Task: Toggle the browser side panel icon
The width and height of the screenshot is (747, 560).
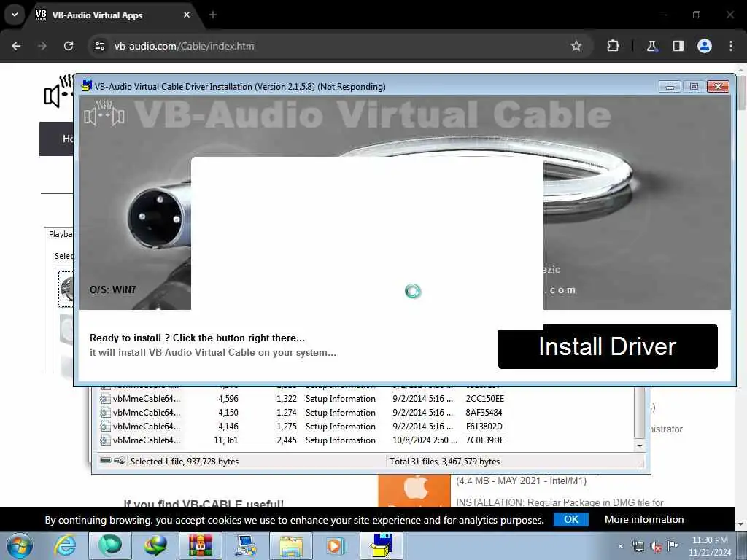Action: coord(678,46)
